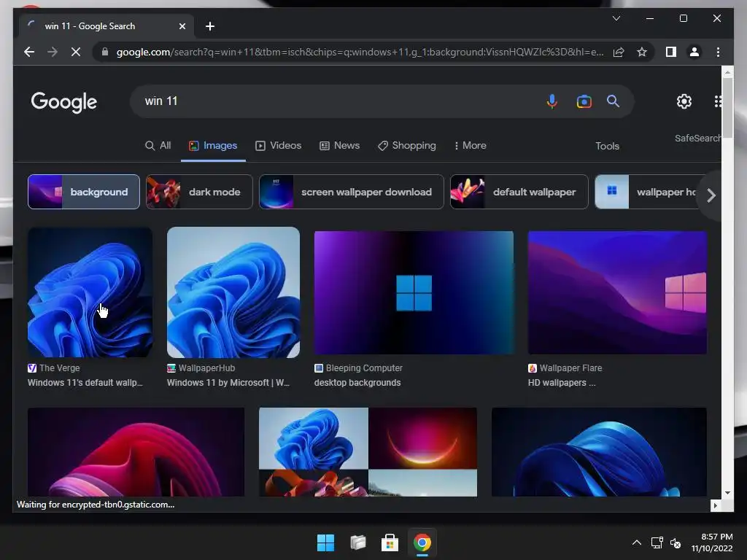The image size is (747, 560).
Task: Apply the wallpaper hd chip
Action: click(648, 192)
